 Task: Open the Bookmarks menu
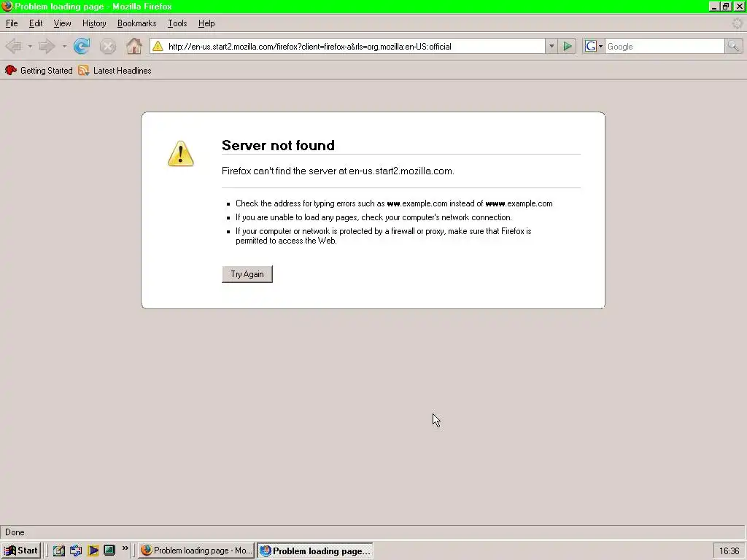tap(136, 23)
